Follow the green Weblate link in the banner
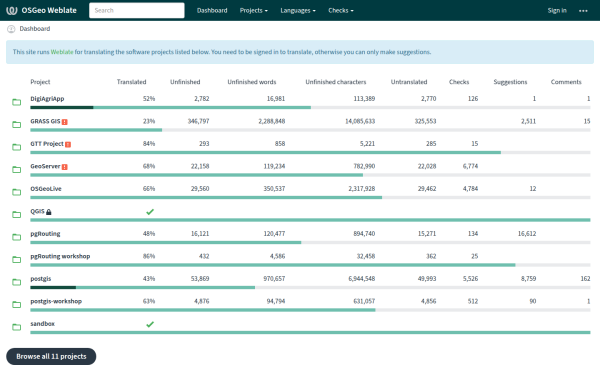 tap(62, 52)
